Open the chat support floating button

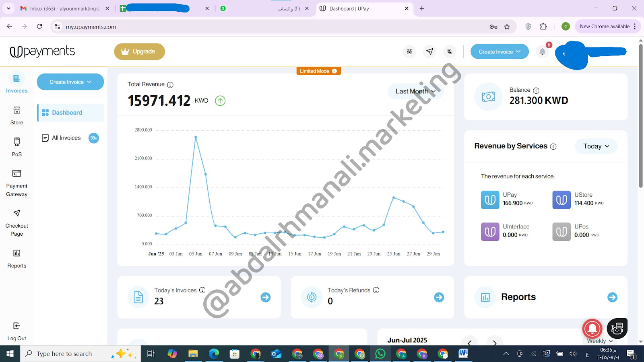pyautogui.click(x=617, y=328)
